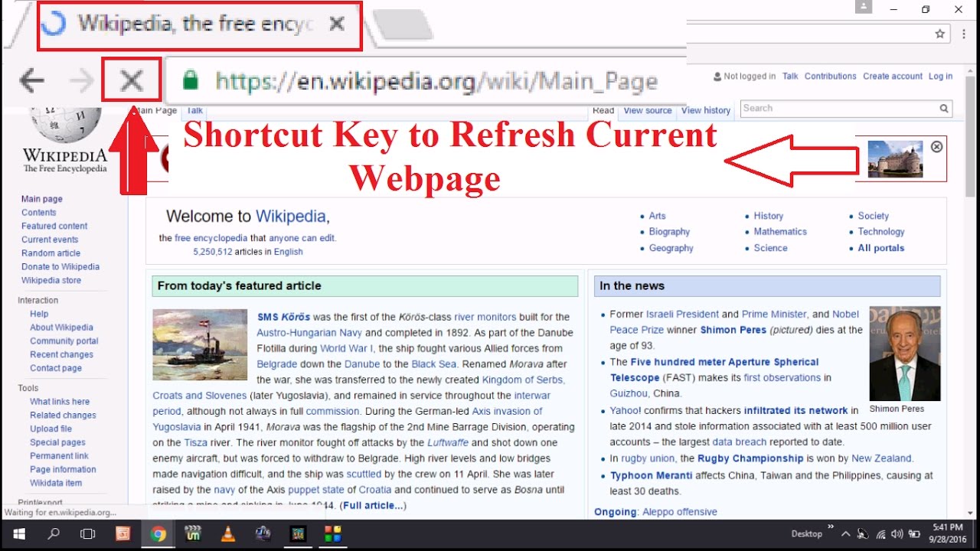Close the Wikipedia browser tab
This screenshot has width=980, height=551.
click(x=336, y=24)
